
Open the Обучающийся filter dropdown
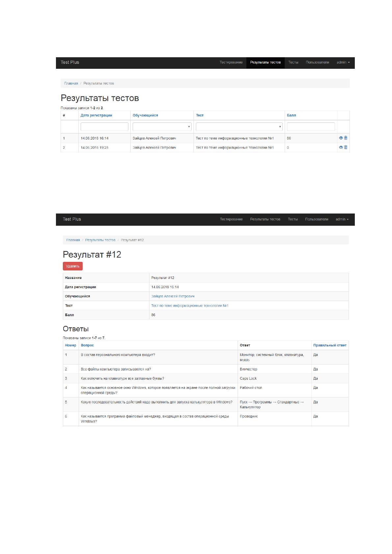tap(162, 127)
